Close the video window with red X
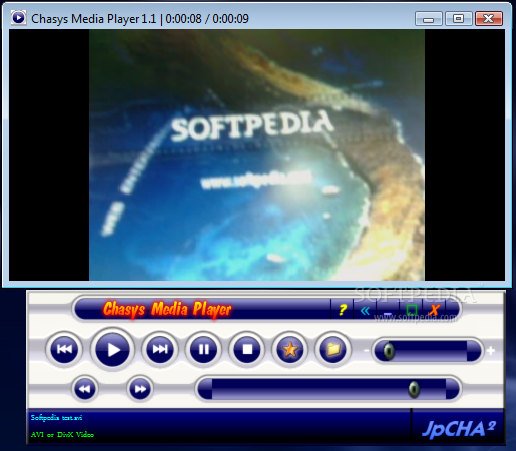The width and height of the screenshot is (516, 451). point(489,19)
